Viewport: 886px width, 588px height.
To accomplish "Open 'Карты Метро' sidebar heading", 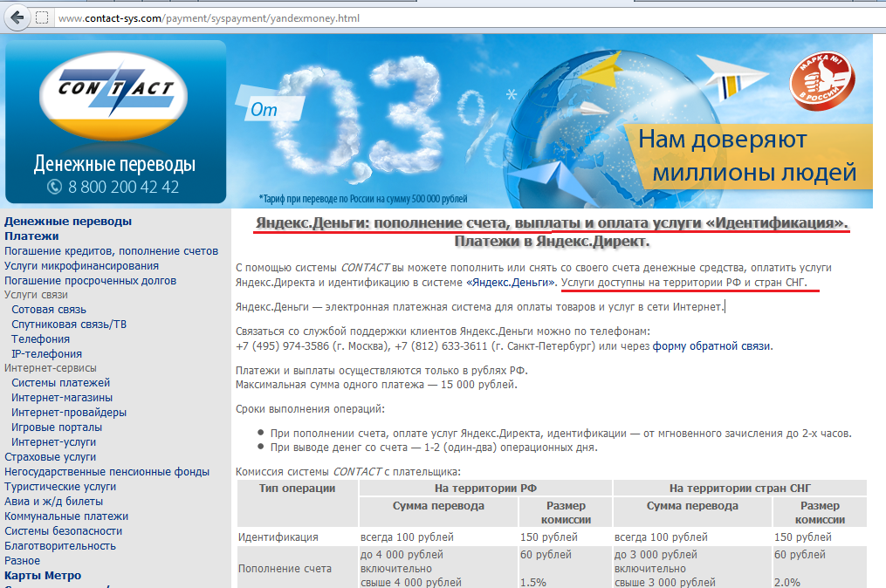I will 43,576.
